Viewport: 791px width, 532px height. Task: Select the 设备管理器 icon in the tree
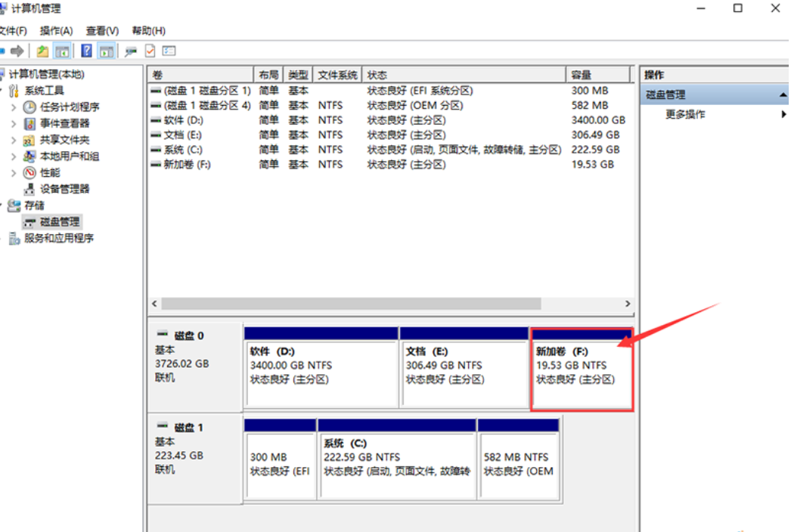[29, 189]
